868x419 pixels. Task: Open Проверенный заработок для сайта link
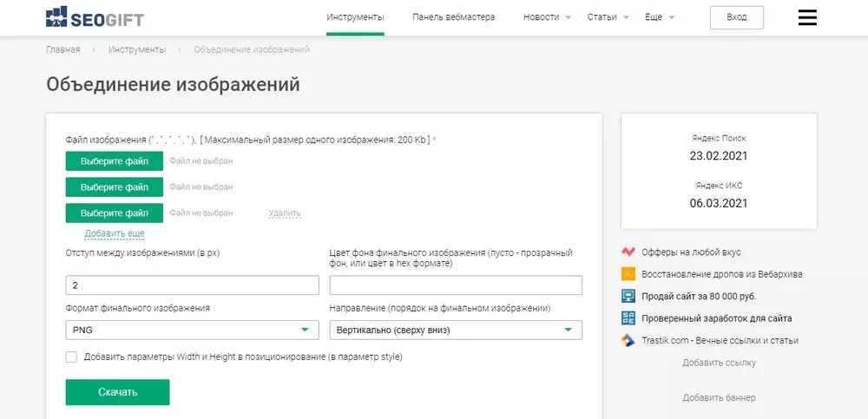716,318
